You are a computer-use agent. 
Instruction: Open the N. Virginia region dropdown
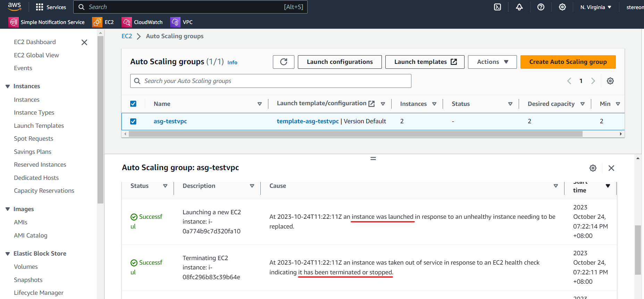click(x=596, y=7)
